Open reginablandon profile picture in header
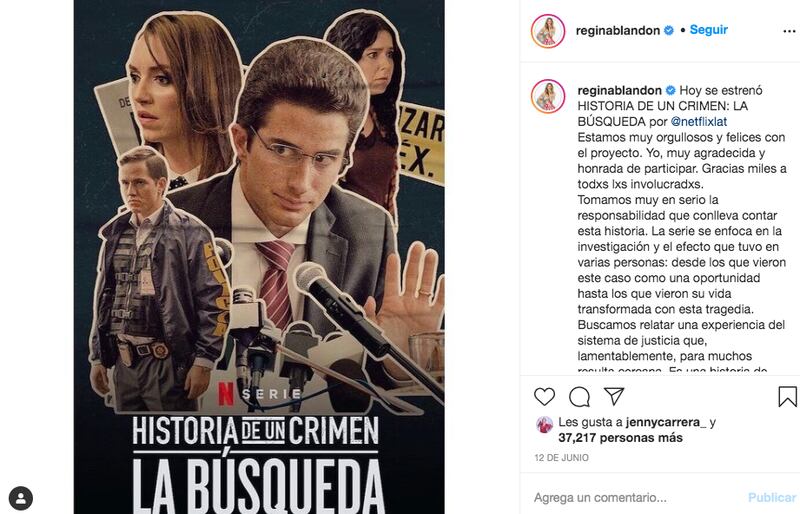 pyautogui.click(x=548, y=31)
